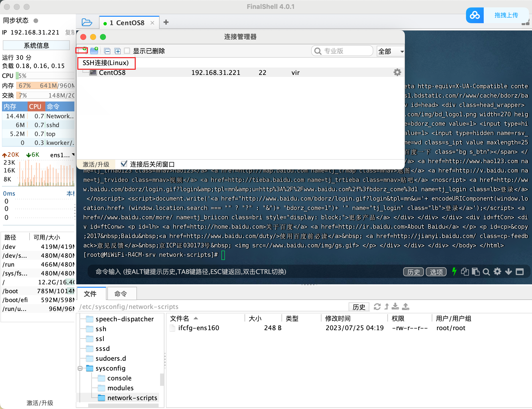This screenshot has height=409, width=532.
Task: Click the 系统信息 button
Action: pyautogui.click(x=36, y=45)
